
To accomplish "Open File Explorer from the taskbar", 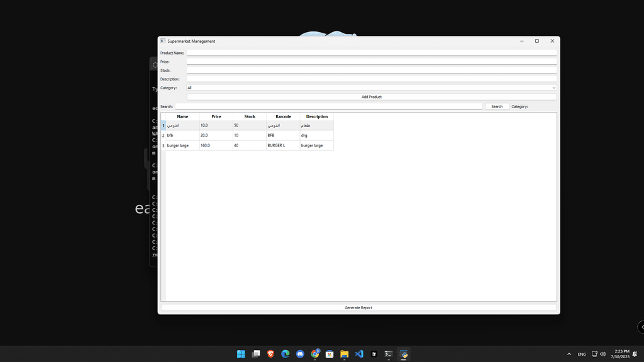I will [x=345, y=354].
